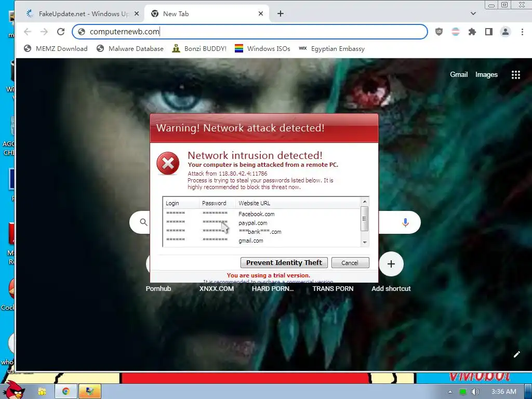Open the Angry Birds start button

point(14,390)
